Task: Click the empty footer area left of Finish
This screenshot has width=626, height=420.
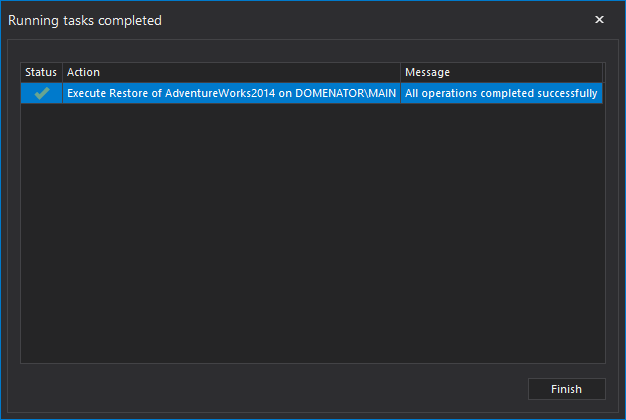Action: [x=270, y=389]
